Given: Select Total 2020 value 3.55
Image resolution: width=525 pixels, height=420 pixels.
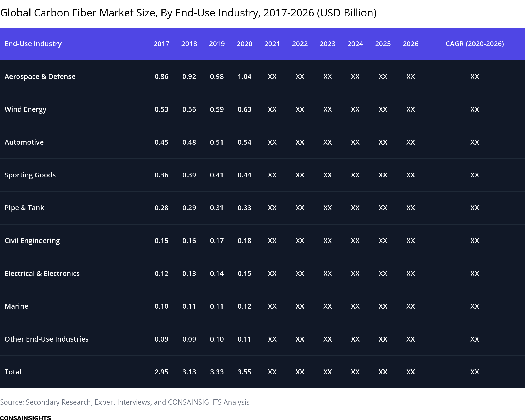Looking at the screenshot, I should tap(245, 372).
